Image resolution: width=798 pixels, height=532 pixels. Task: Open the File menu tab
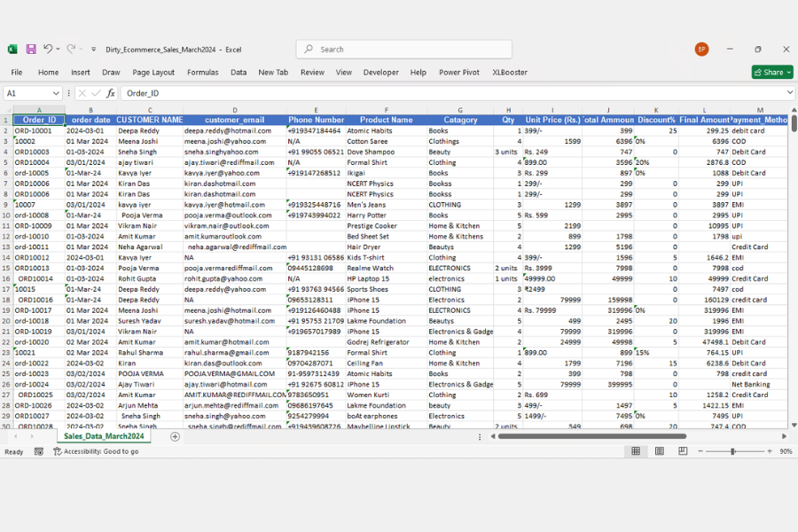17,73
